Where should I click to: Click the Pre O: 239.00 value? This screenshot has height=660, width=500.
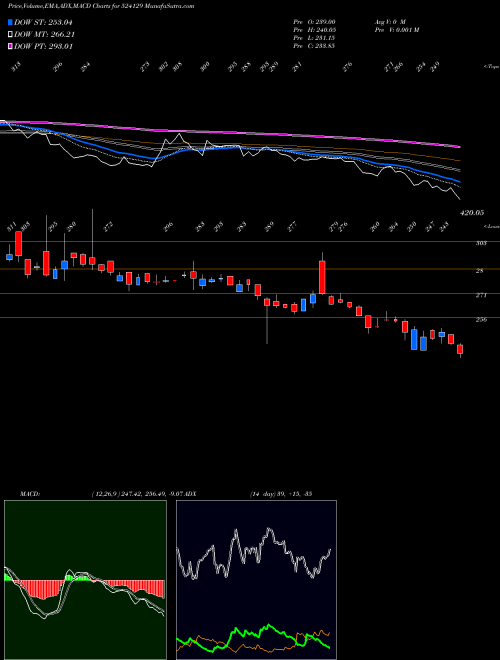pyautogui.click(x=314, y=21)
